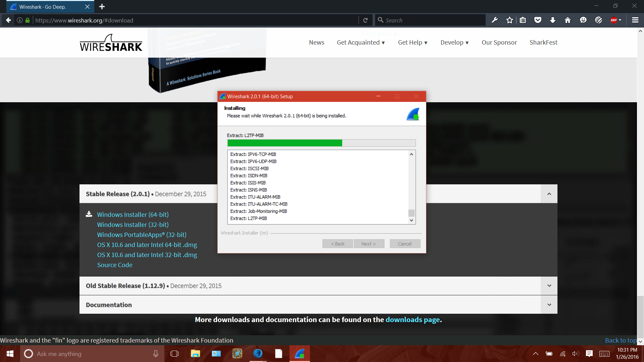The height and width of the screenshot is (362, 644).
Task: Click the browser back arrow button
Action: pos(8,20)
